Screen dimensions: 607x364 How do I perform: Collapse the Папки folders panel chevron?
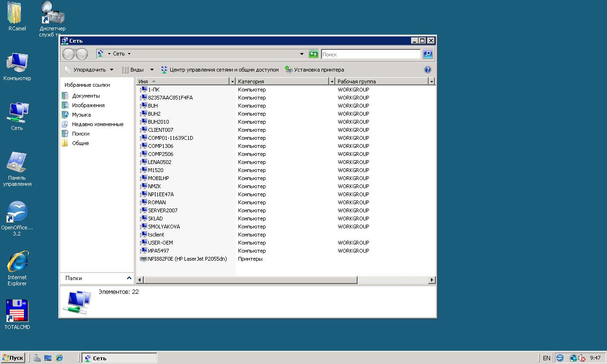129,278
